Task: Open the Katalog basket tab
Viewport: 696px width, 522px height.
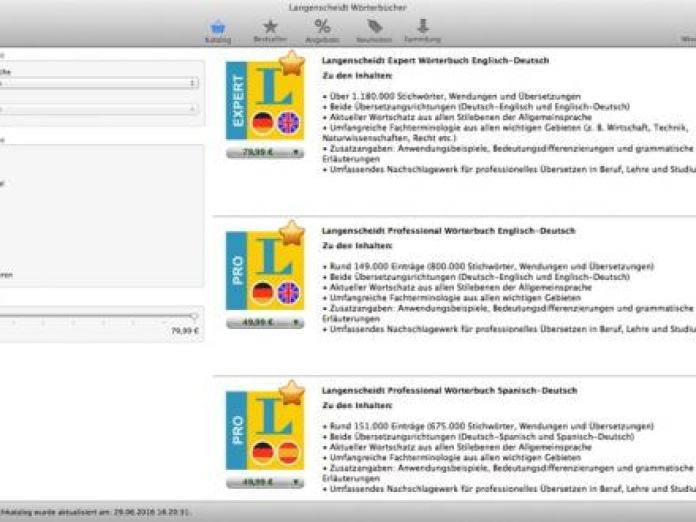Action: (218, 32)
